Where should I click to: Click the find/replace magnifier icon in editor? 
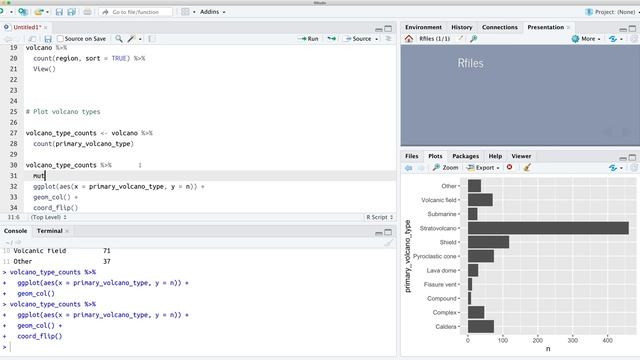119,39
